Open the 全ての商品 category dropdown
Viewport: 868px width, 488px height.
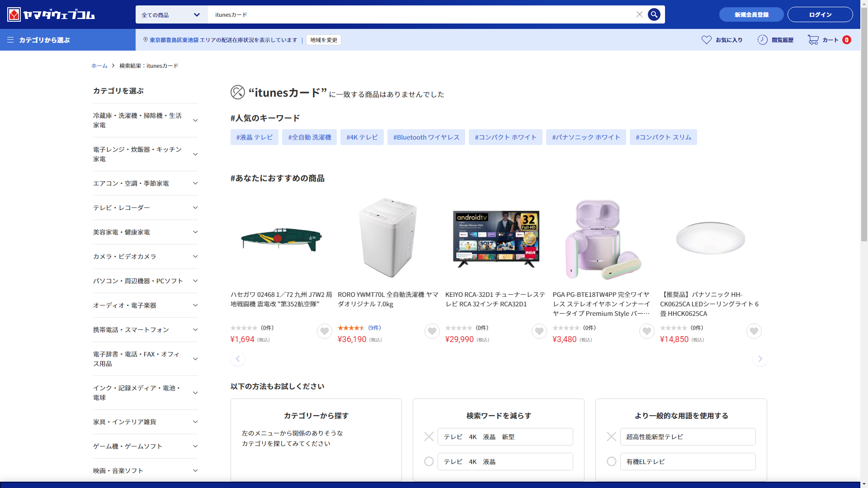pyautogui.click(x=171, y=15)
